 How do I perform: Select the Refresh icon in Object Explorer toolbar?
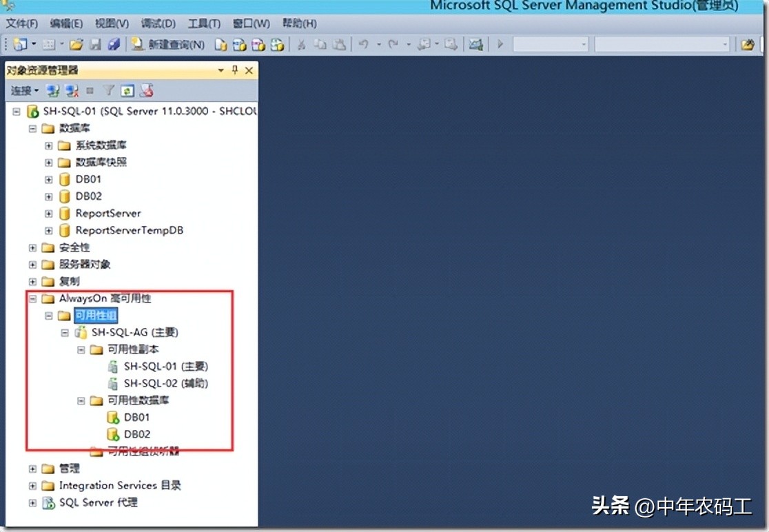click(126, 90)
